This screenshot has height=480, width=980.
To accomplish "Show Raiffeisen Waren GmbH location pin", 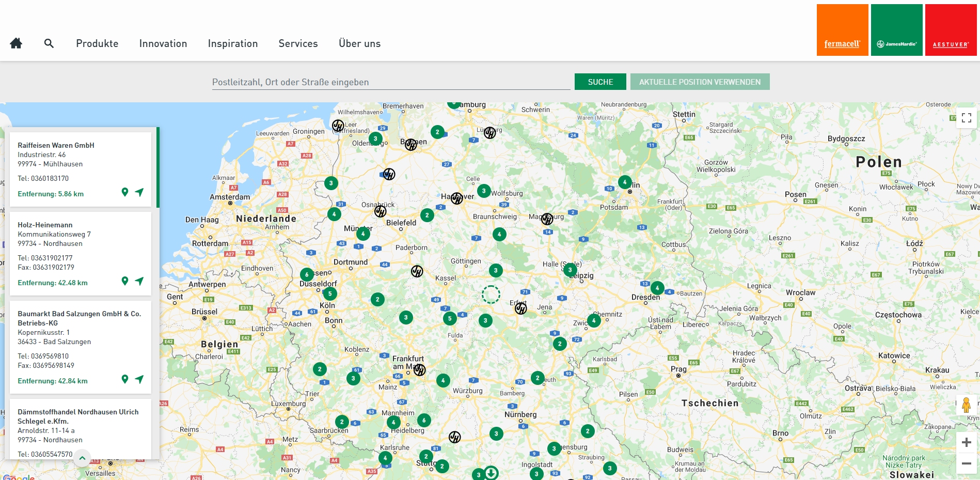I will coord(124,192).
